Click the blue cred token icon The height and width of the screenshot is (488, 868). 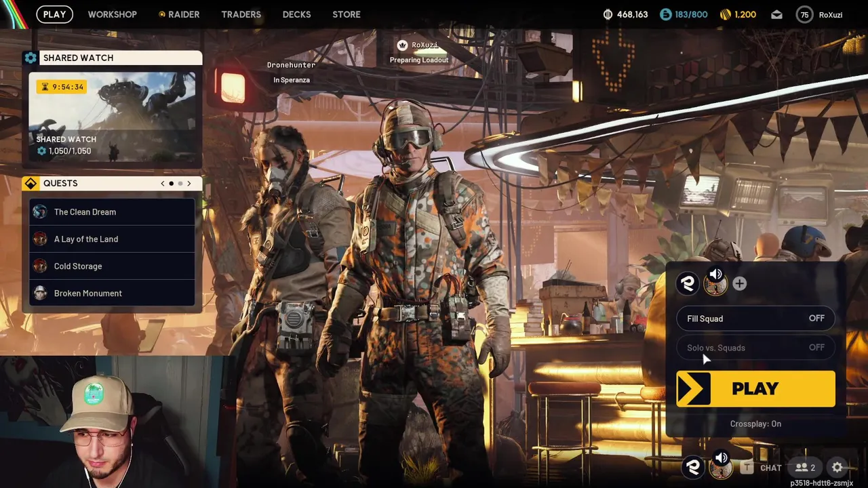pos(665,14)
